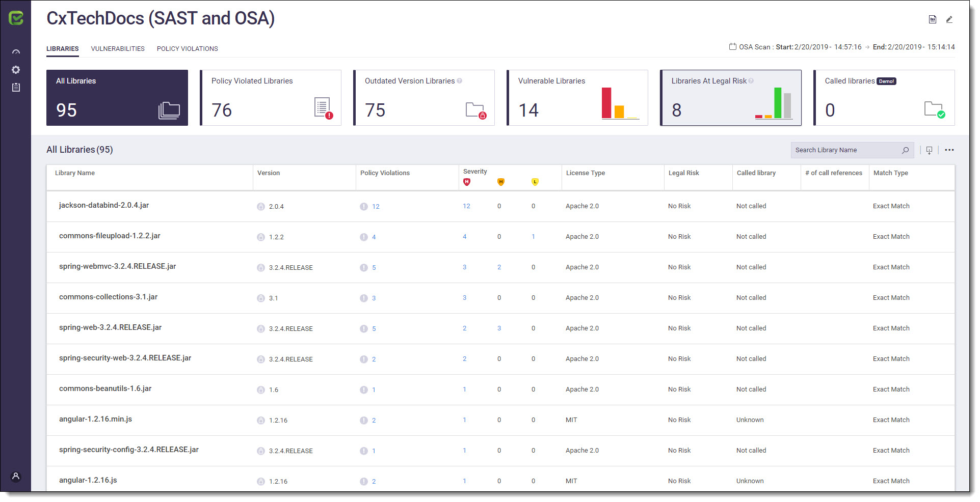980x502 pixels.
Task: Open jackson-databind policy violations count 12
Action: (x=376, y=207)
